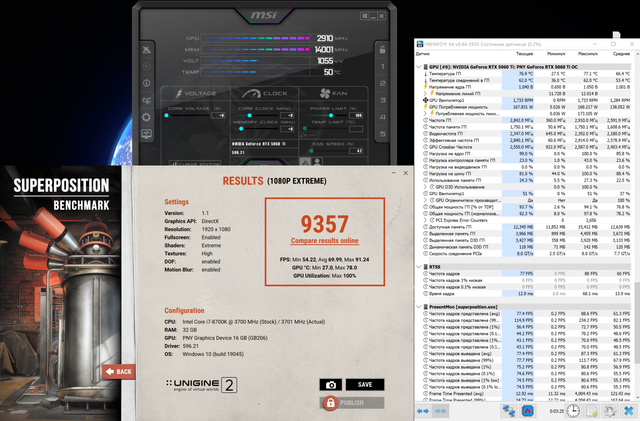Adjust the Core Clock slider handle
The width and height of the screenshot is (640, 421).
[249, 116]
